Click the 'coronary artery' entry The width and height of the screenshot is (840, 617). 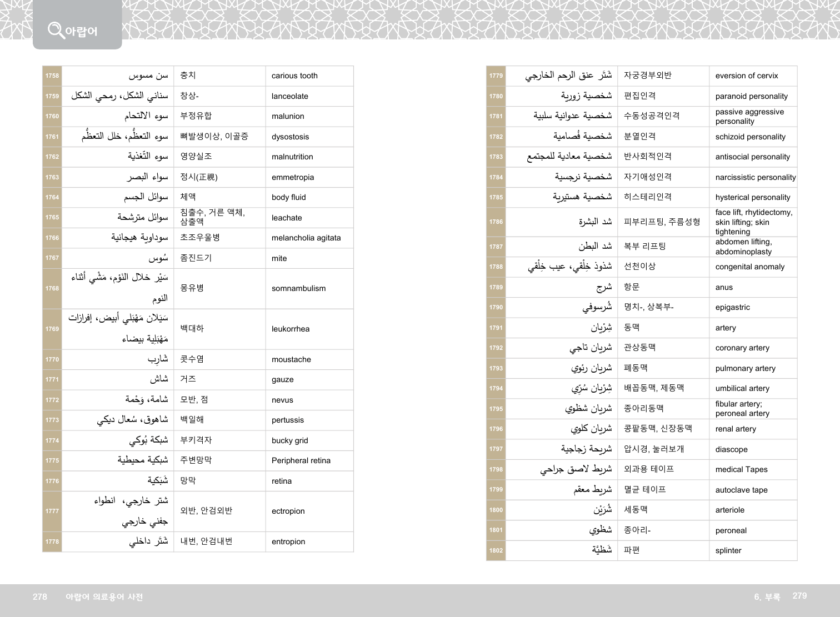point(742,348)
